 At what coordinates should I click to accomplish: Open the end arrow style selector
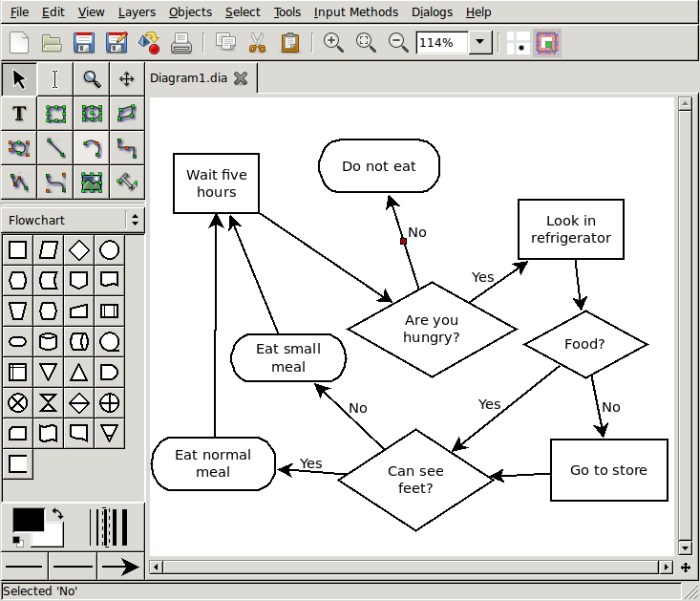[x=119, y=567]
